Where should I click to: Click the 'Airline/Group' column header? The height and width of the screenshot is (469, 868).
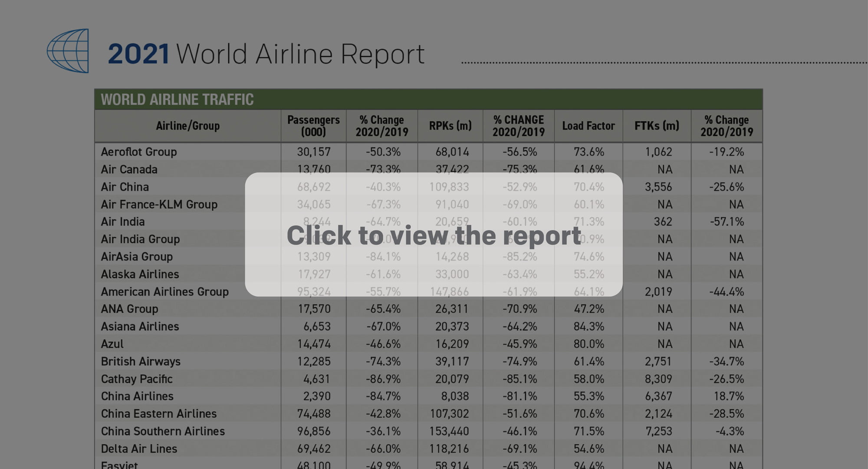point(187,126)
